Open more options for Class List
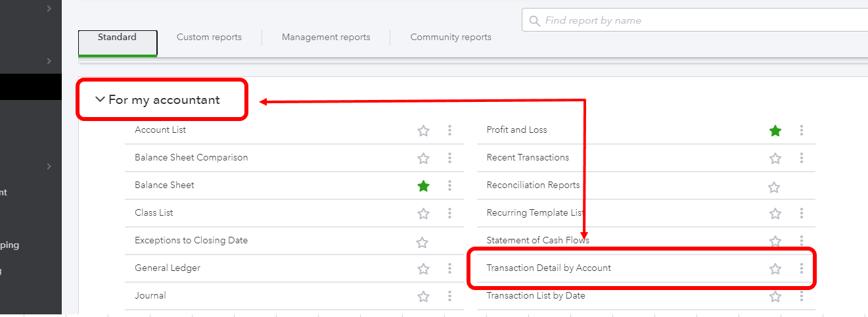Screen dimensions: 868x317 pyautogui.click(x=449, y=213)
